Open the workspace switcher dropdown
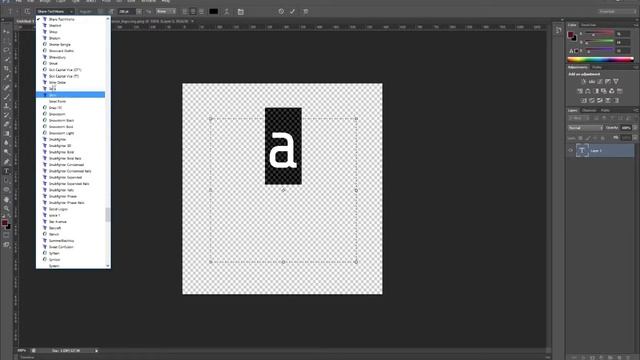The height and width of the screenshot is (360, 640). (x=616, y=11)
